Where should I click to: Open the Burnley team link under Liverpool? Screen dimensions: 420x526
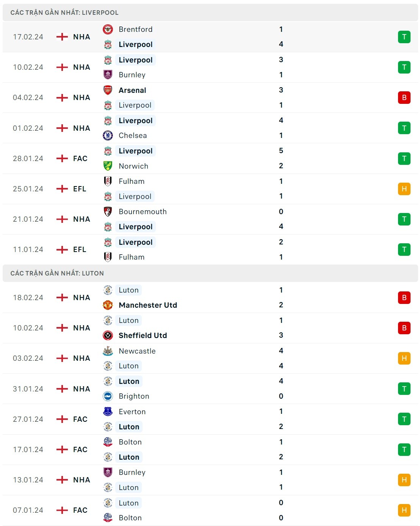pos(132,75)
